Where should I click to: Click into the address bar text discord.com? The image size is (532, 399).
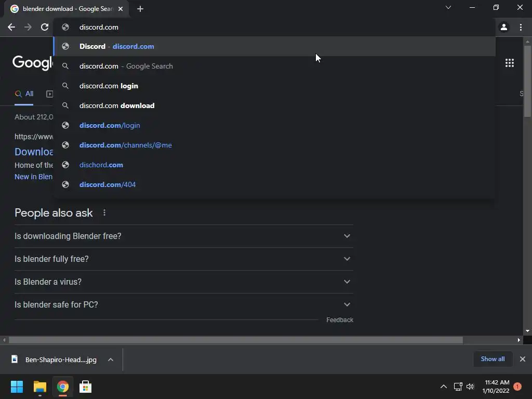pyautogui.click(x=99, y=27)
